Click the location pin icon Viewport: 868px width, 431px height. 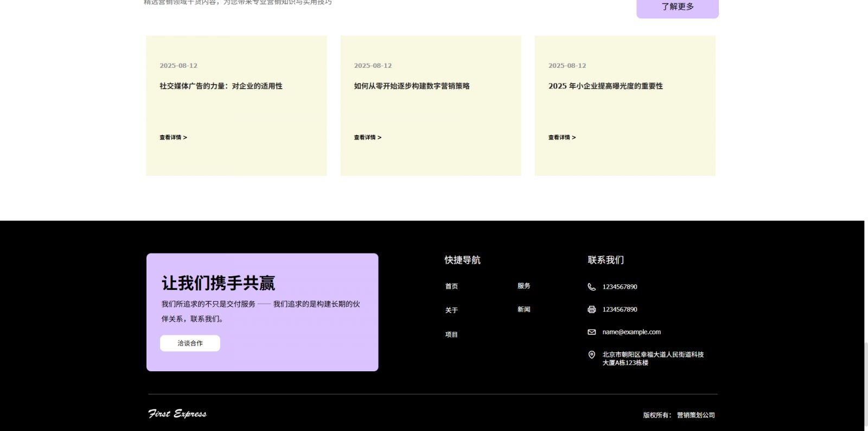591,354
